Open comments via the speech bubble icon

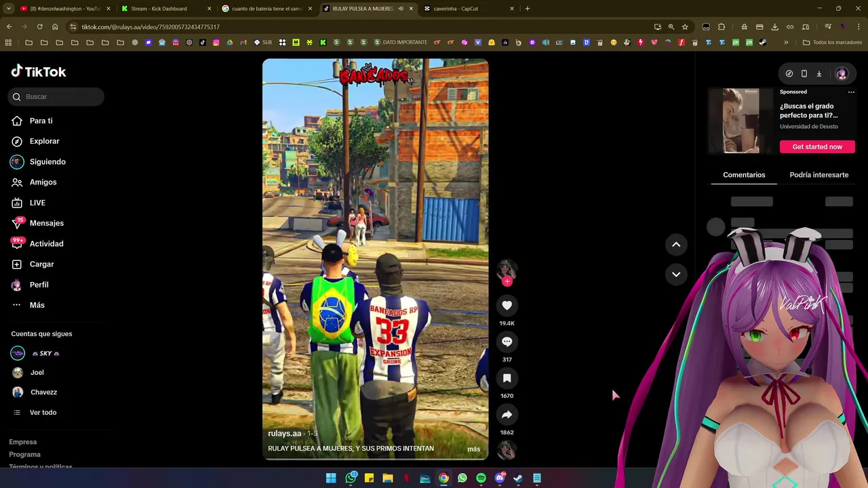(x=507, y=342)
